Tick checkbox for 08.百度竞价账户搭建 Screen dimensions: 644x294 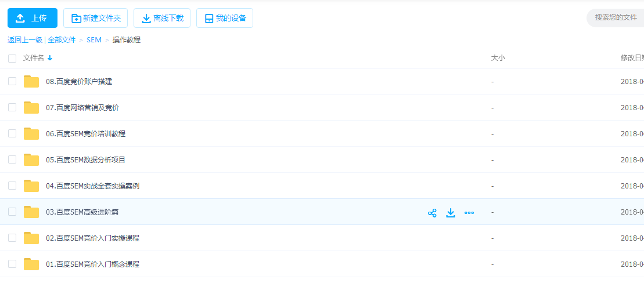click(x=12, y=81)
